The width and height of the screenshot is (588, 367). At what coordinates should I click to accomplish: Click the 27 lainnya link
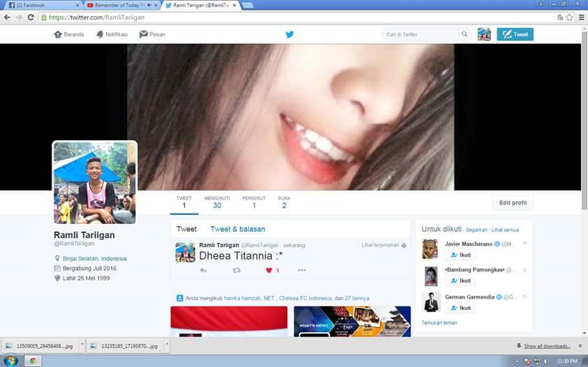click(x=356, y=299)
